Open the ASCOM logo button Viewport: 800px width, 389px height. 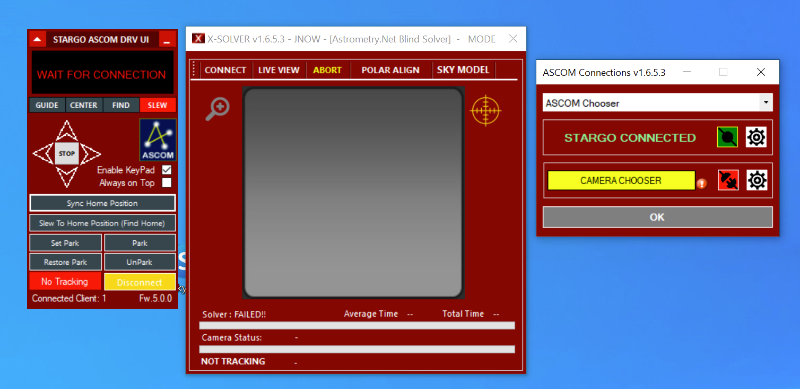tap(158, 140)
